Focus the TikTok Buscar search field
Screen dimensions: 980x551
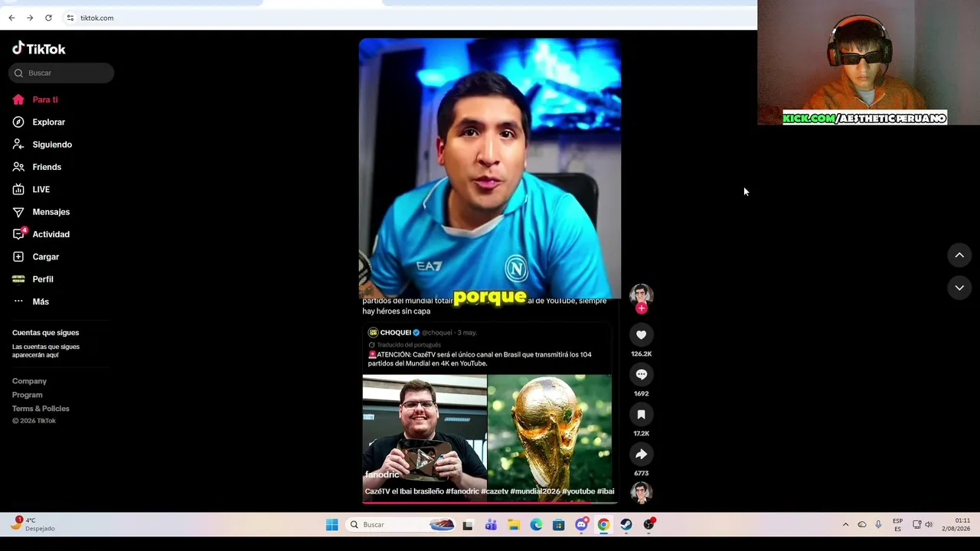pos(61,73)
